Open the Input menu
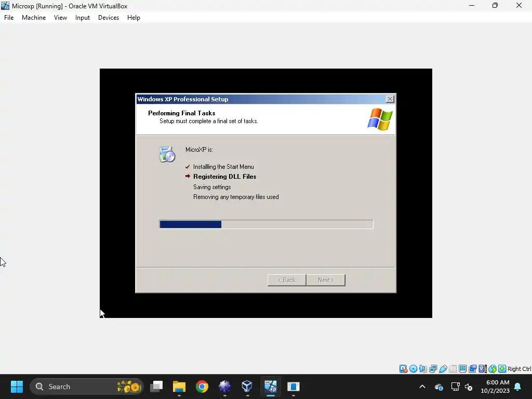 (83, 18)
